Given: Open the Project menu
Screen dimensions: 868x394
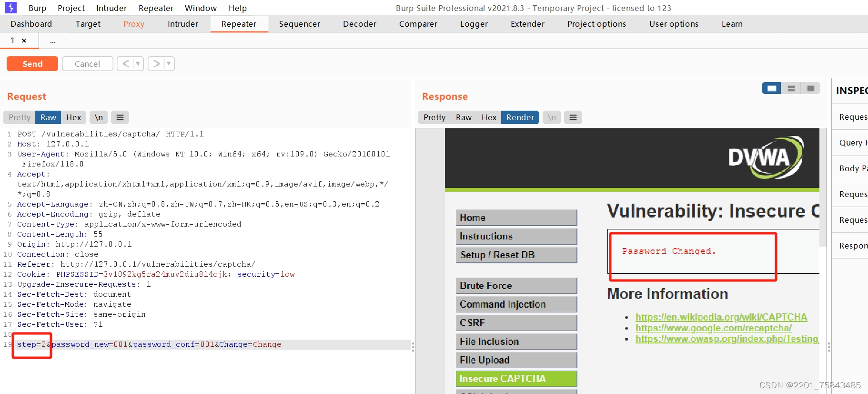Looking at the screenshot, I should (x=71, y=8).
